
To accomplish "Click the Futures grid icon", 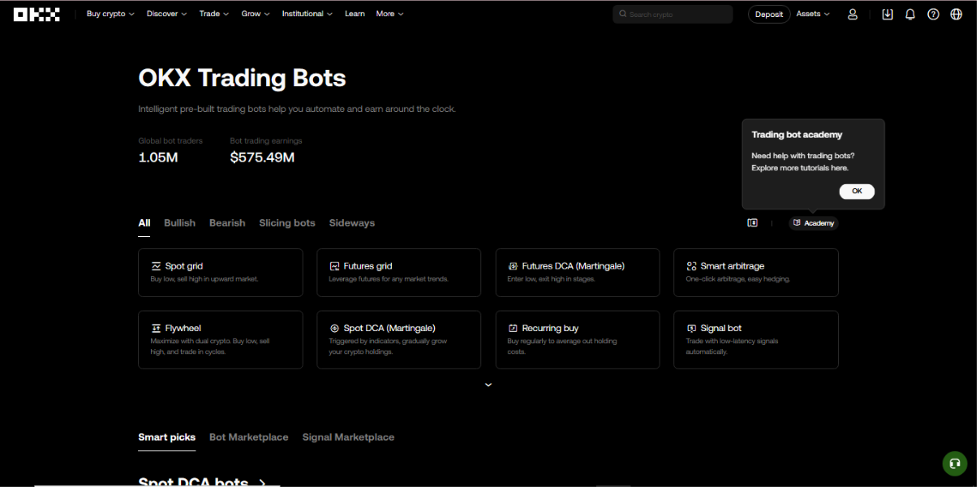I will click(334, 266).
